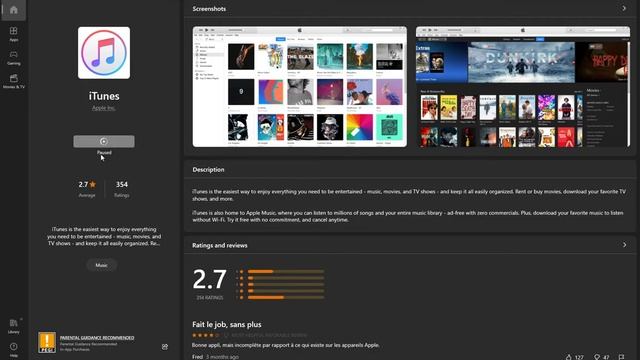640x360 pixels.
Task: Click the share icon beside parental guidance
Action: click(164, 347)
